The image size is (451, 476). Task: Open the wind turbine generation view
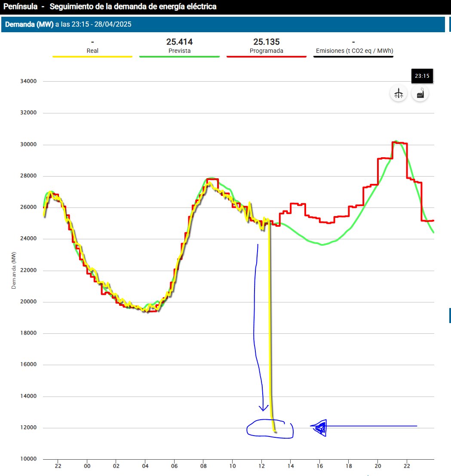tap(399, 93)
